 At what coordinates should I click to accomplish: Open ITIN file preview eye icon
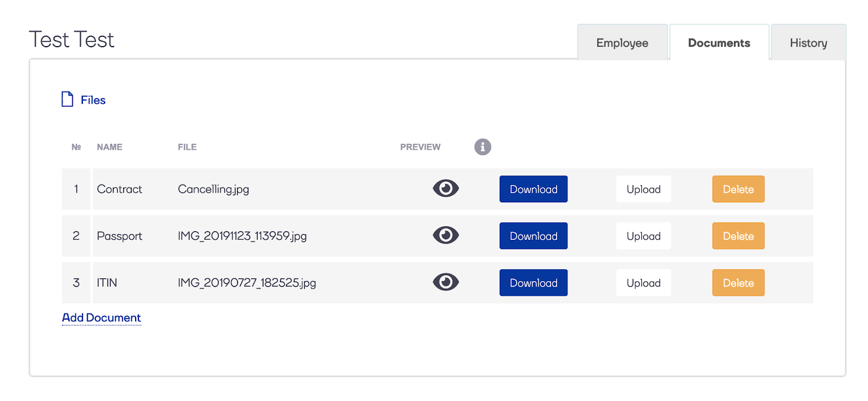click(445, 282)
